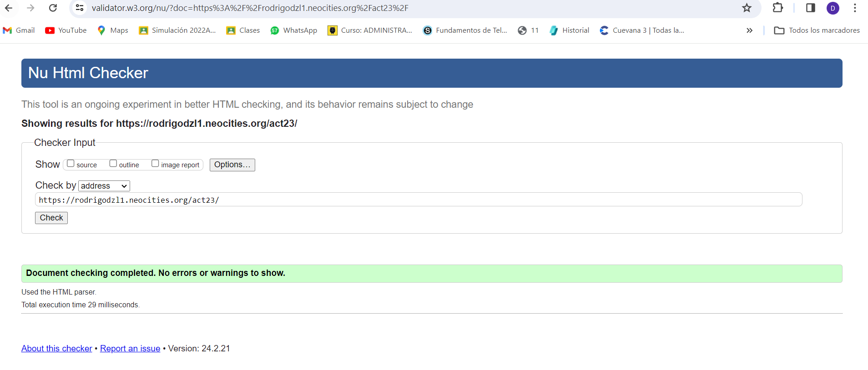
Task: Open the WhatsApp bookmark
Action: click(x=294, y=30)
